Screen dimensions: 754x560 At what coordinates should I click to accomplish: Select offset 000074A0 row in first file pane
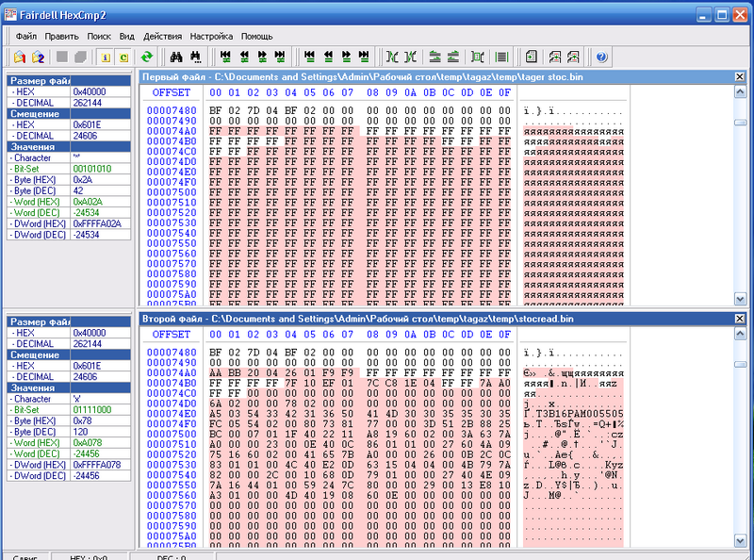[x=172, y=131]
